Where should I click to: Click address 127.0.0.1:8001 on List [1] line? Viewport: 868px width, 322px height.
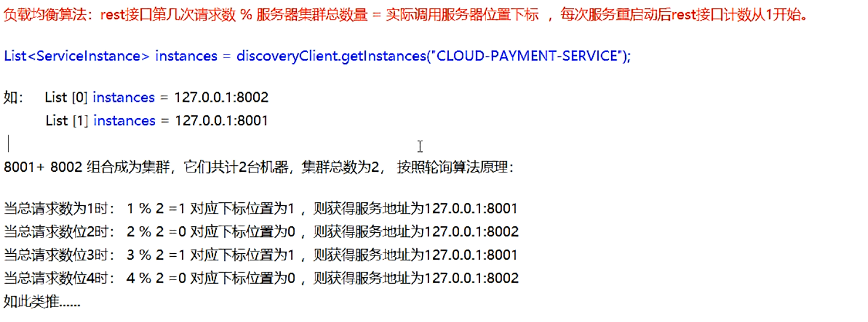pos(221,121)
